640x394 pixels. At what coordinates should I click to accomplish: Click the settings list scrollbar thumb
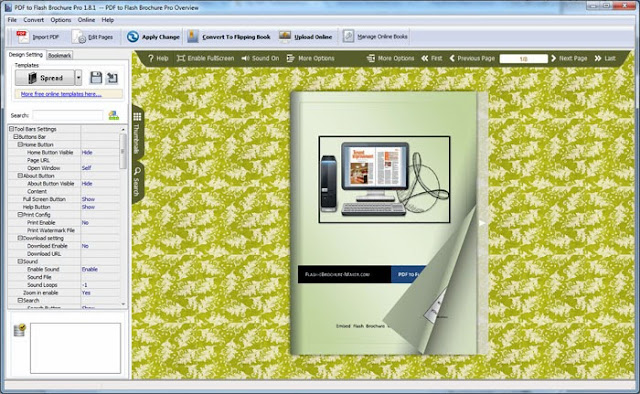click(123, 151)
